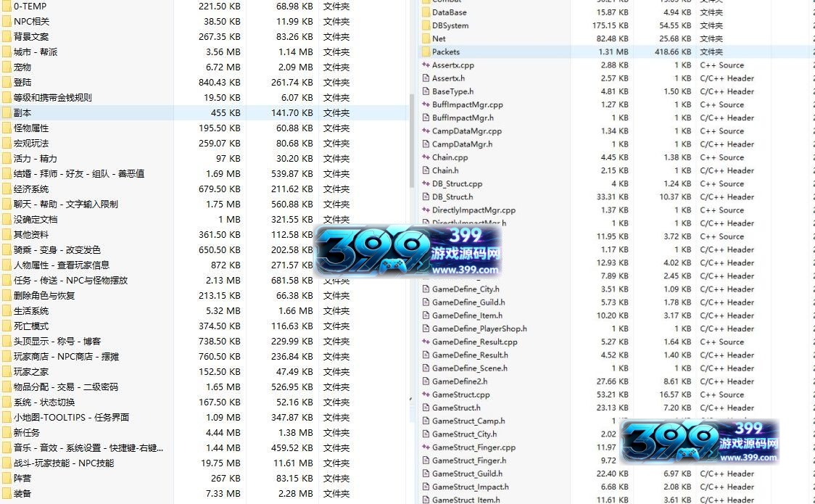Image resolution: width=815 pixels, height=504 pixels.
Task: Select the DirectlyImpactMgr.cpp file
Action: pos(474,210)
